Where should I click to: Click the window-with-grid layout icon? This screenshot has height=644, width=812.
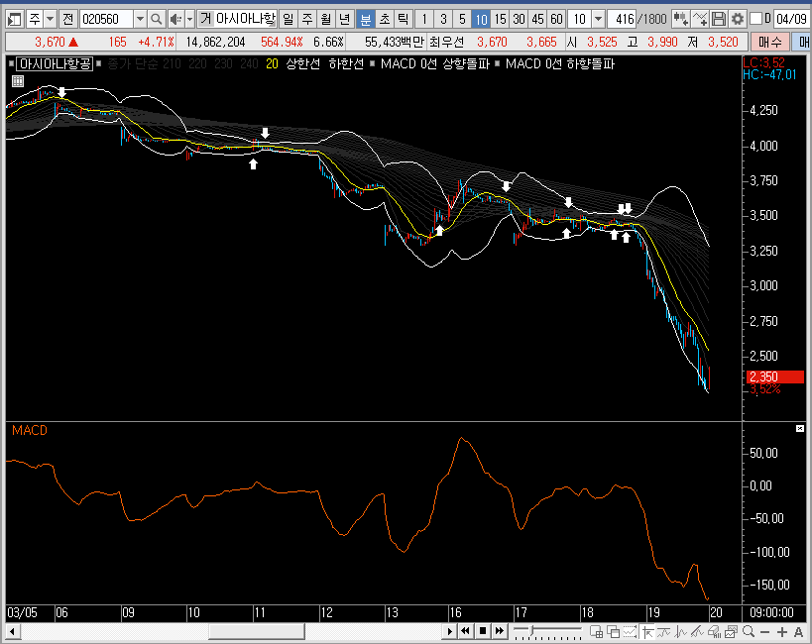click(596, 631)
